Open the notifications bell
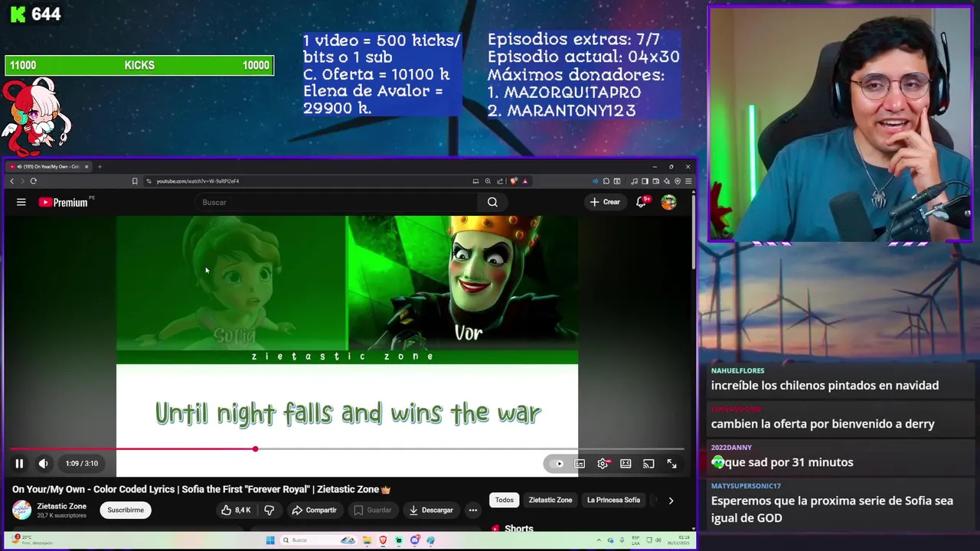The height and width of the screenshot is (551, 980). click(x=642, y=202)
